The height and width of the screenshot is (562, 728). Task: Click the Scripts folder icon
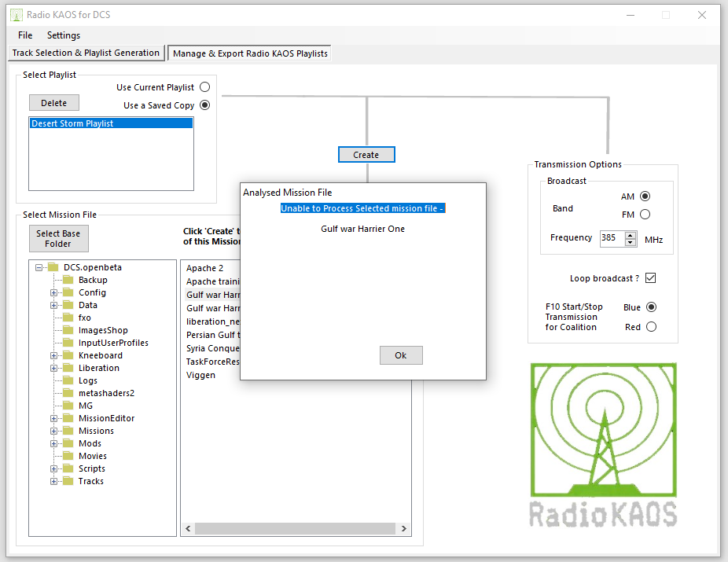(x=68, y=468)
